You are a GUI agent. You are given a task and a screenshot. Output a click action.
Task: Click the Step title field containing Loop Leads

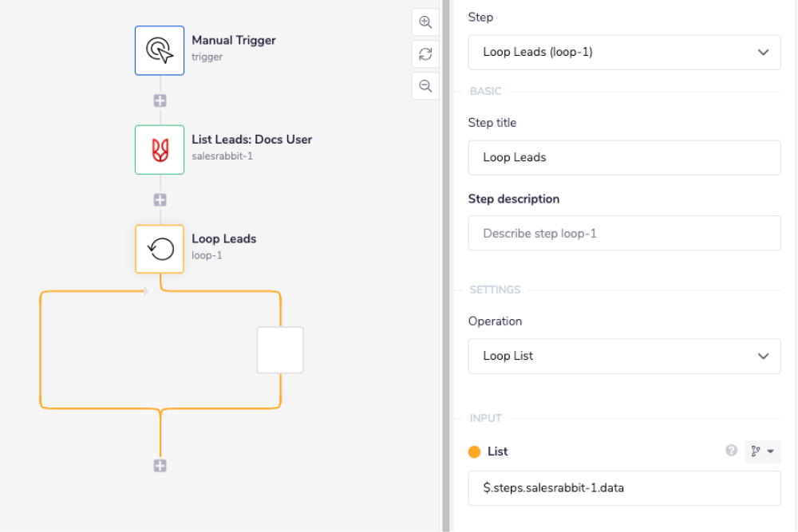(624, 157)
